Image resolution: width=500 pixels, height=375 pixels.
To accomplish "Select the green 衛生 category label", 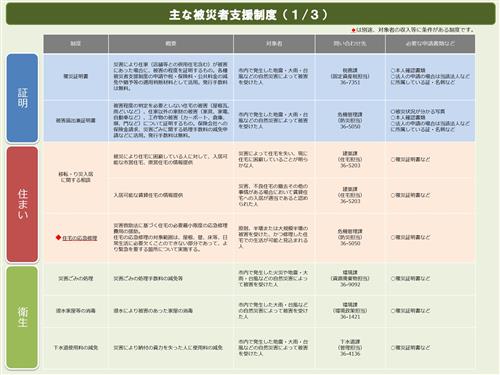I will [x=22, y=318].
